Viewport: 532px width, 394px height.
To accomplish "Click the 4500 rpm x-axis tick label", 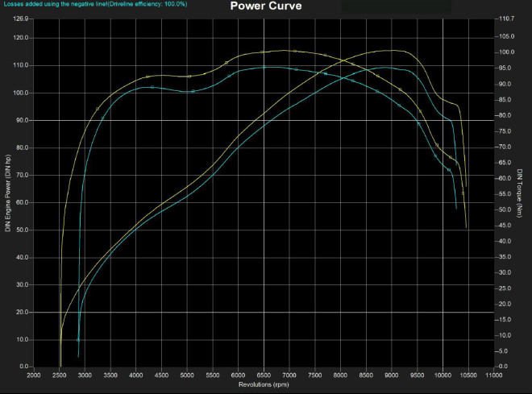I will click(161, 375).
